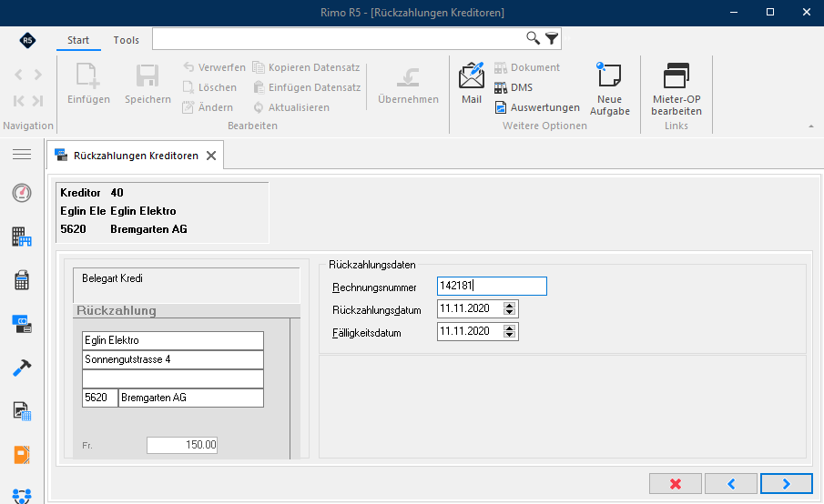
Task: Increase the Fälligkeitsdatum with up arrow
Action: 509,328
